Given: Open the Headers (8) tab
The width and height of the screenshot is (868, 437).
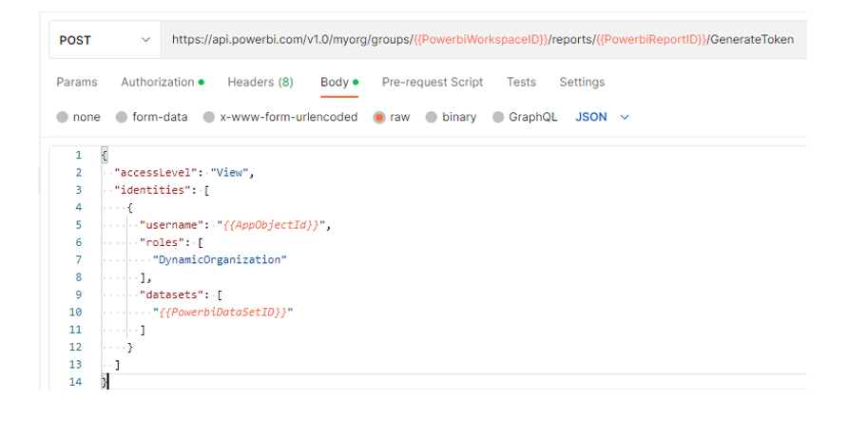Looking at the screenshot, I should (260, 82).
